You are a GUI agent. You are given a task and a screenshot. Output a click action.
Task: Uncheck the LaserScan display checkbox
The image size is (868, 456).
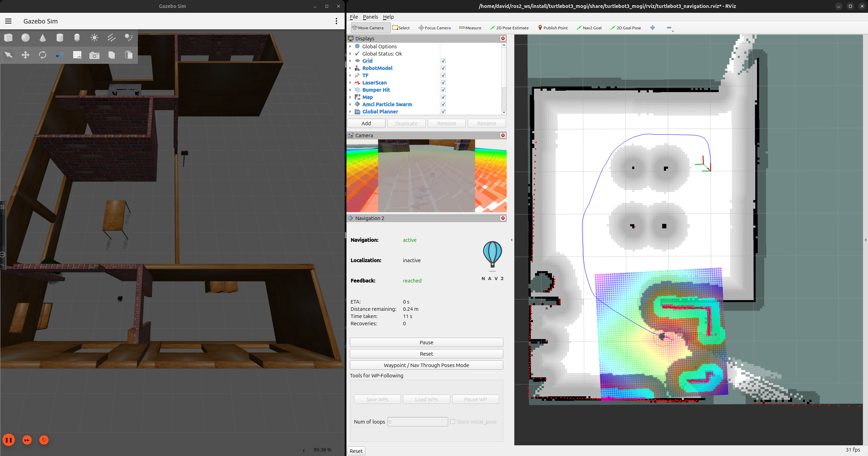pyautogui.click(x=443, y=83)
